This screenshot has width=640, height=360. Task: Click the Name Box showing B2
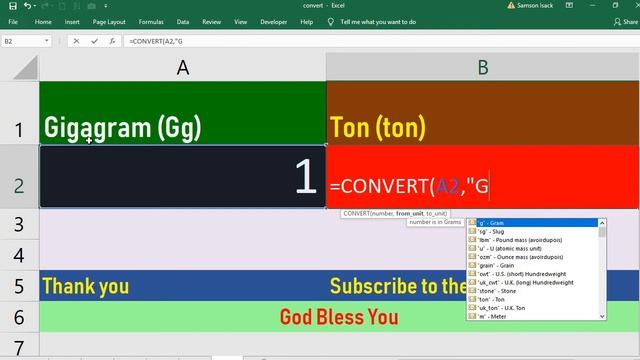[x=22, y=41]
